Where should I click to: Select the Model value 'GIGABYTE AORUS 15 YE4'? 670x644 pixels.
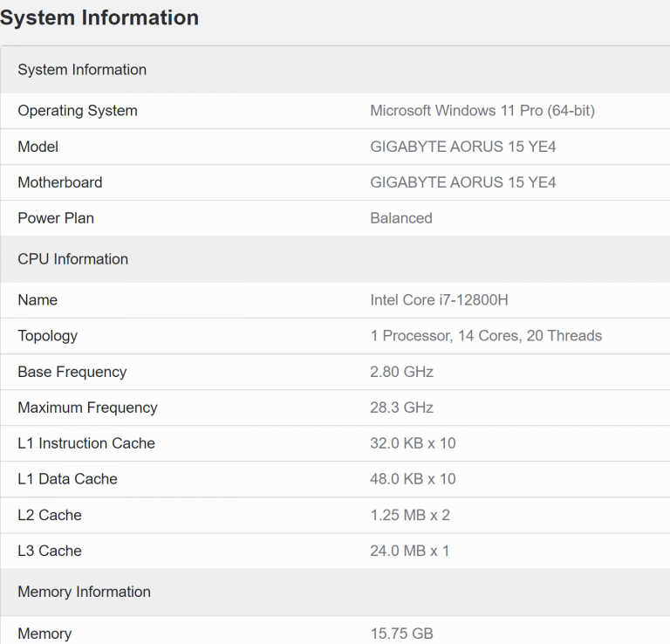462,147
